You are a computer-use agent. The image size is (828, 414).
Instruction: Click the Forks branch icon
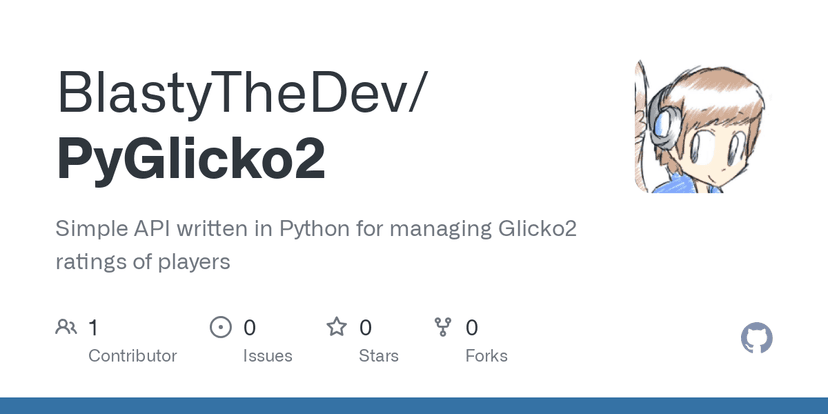point(443,327)
